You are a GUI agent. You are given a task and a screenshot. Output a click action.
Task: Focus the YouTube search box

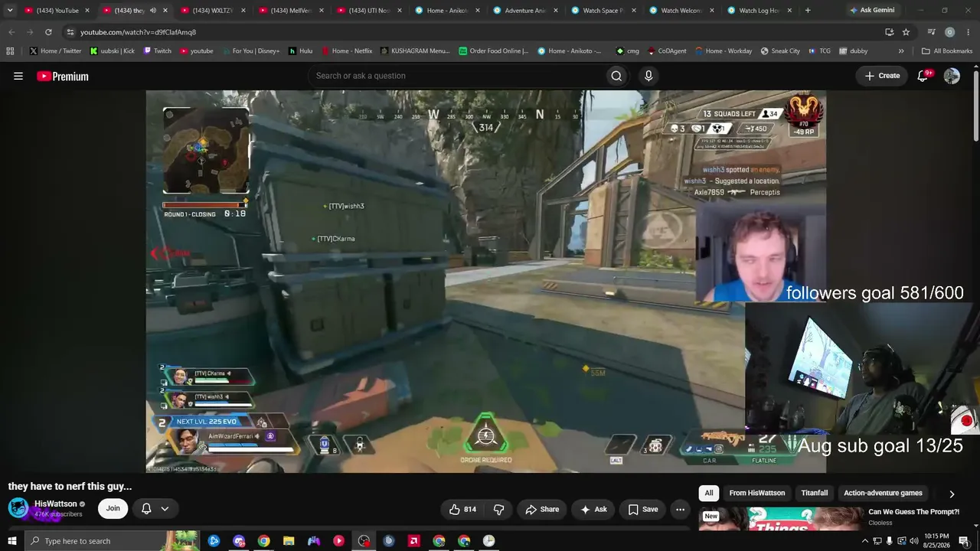click(x=456, y=76)
